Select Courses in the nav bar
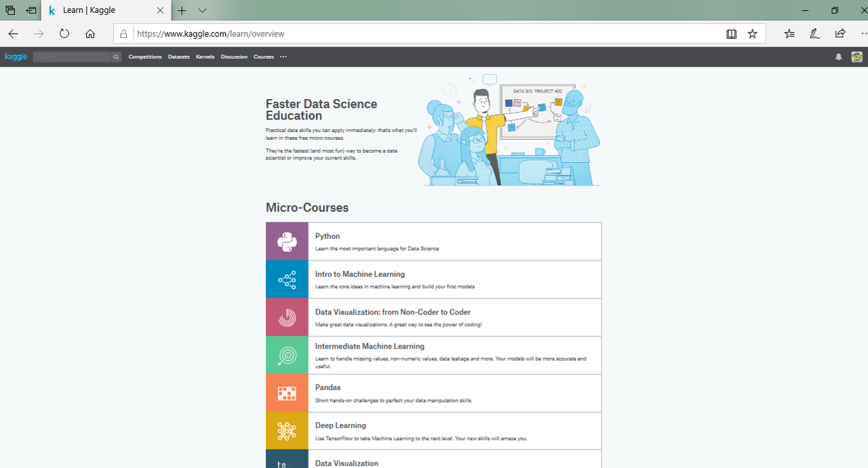Screen dimensions: 868x468 point(264,57)
